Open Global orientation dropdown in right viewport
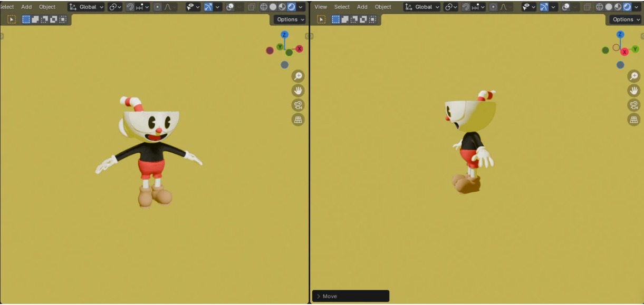 pyautogui.click(x=423, y=7)
